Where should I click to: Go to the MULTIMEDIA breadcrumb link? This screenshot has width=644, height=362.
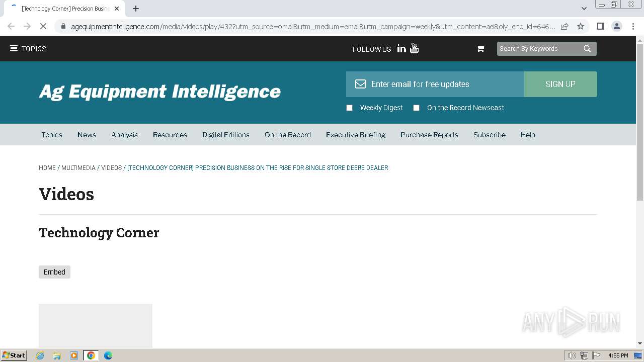[x=78, y=168]
